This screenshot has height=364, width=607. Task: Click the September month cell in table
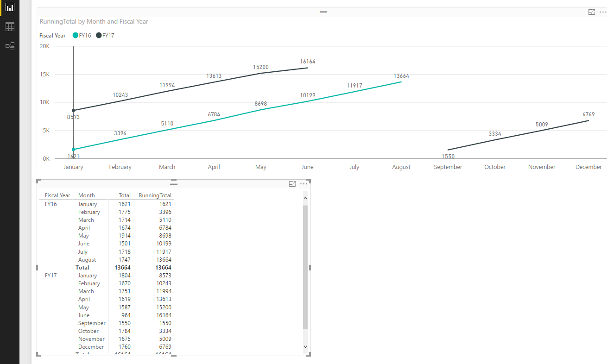pos(92,323)
